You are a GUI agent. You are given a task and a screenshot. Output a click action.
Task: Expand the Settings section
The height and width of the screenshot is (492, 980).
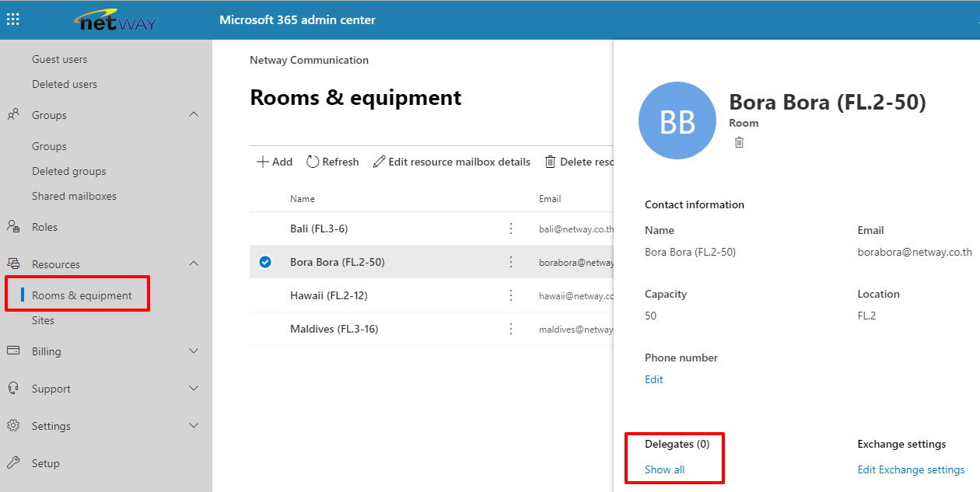coord(194,426)
